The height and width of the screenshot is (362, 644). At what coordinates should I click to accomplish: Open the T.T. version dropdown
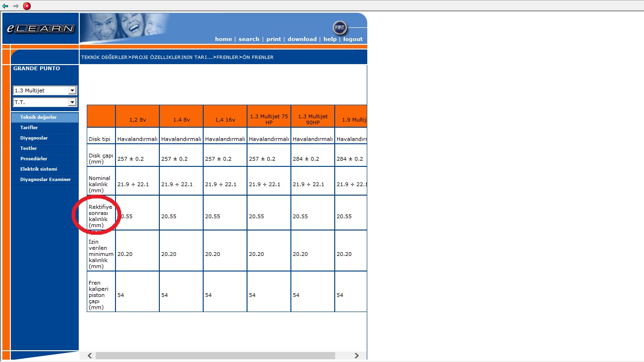coord(45,102)
